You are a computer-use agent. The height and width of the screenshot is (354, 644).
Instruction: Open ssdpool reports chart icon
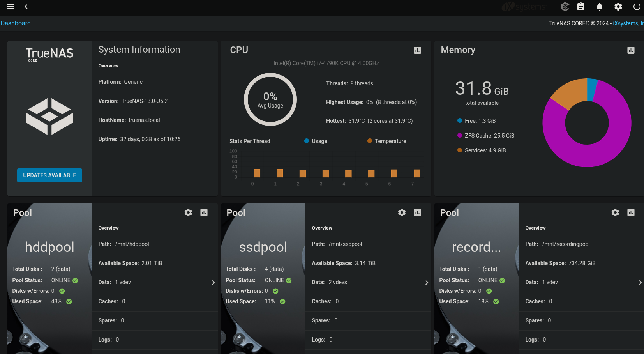(x=417, y=212)
